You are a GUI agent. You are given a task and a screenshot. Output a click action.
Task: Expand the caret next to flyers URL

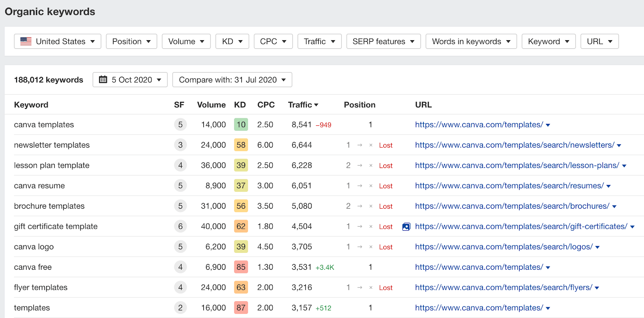coord(597,288)
